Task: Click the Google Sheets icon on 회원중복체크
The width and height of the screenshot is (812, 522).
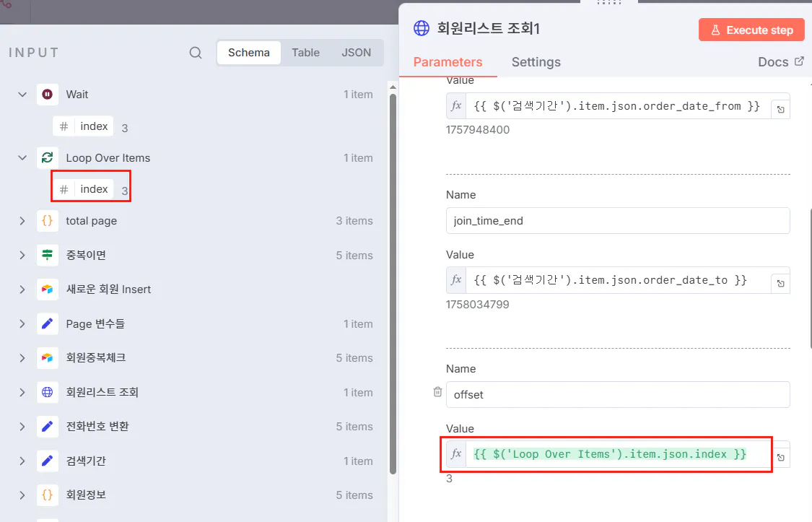Action: pyautogui.click(x=48, y=357)
